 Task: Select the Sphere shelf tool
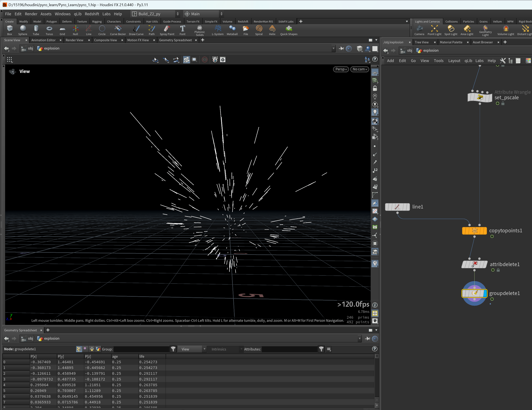23,30
